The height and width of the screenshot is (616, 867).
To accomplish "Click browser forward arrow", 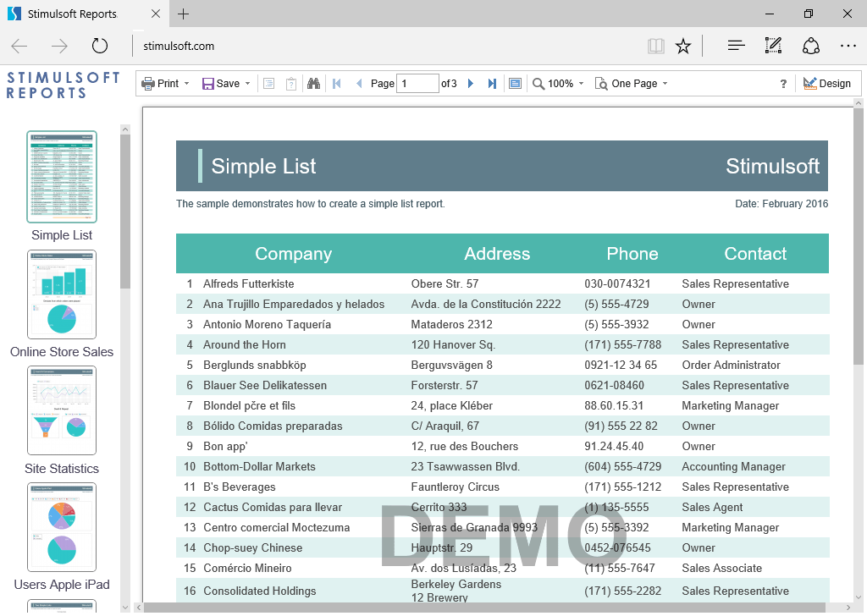I will coord(59,46).
